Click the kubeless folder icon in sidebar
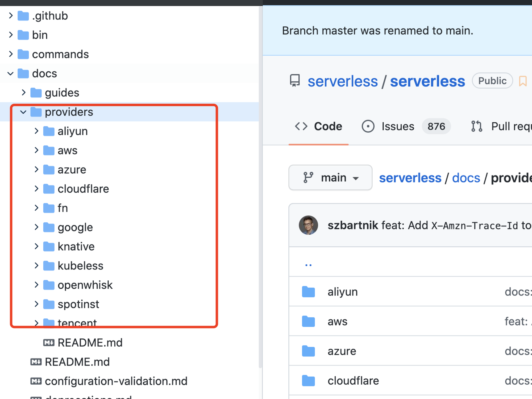532x399 pixels. coord(49,265)
